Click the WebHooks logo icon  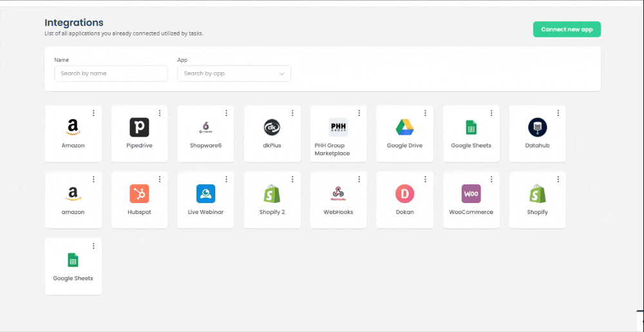pyautogui.click(x=339, y=194)
